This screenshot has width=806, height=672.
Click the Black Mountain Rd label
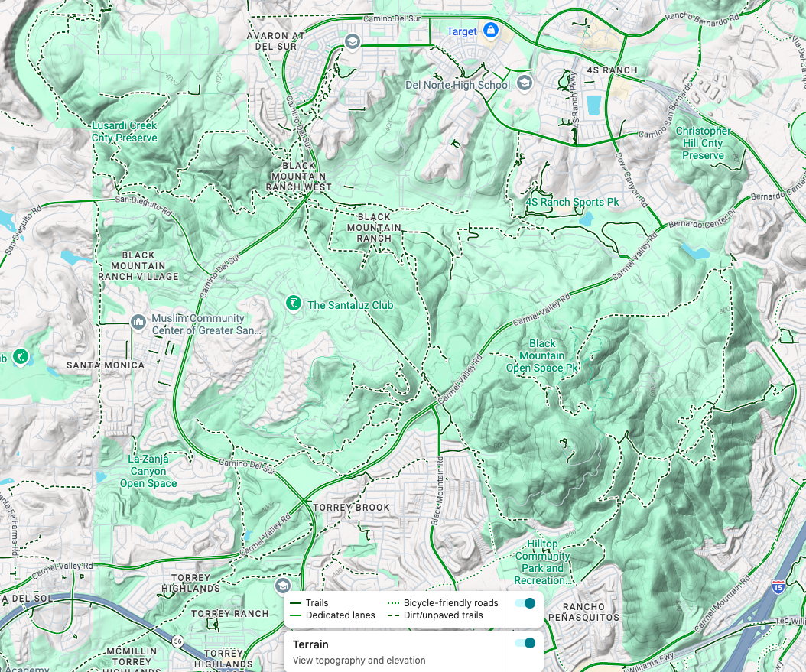[x=436, y=491]
